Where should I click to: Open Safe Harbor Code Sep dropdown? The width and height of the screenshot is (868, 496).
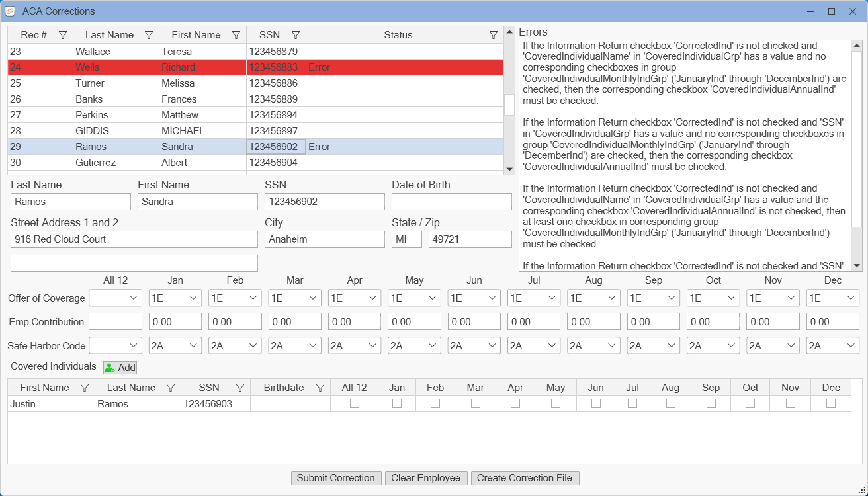(x=653, y=346)
